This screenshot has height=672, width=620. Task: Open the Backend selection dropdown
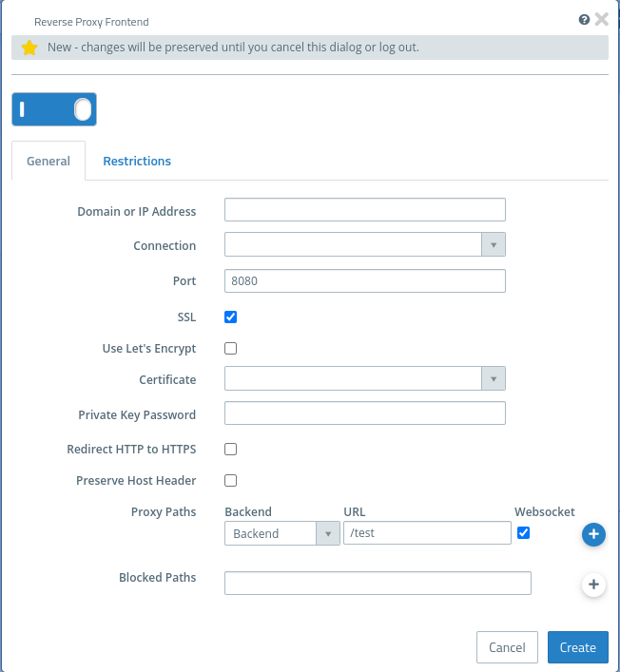click(281, 533)
